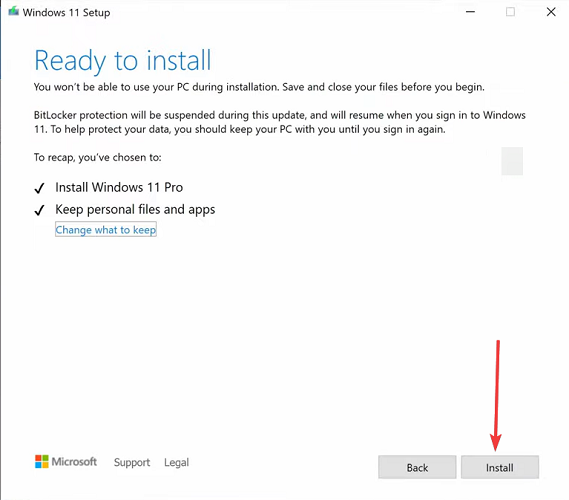Select the 'Install Windows 11 Pro' text
The height and width of the screenshot is (500, 569).
119,187
